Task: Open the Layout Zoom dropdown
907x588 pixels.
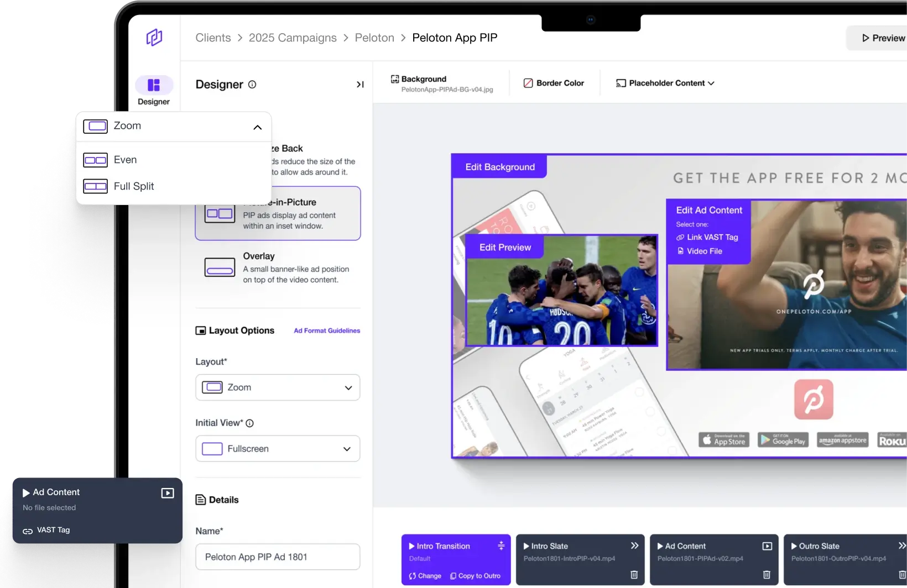Action: pyautogui.click(x=278, y=387)
